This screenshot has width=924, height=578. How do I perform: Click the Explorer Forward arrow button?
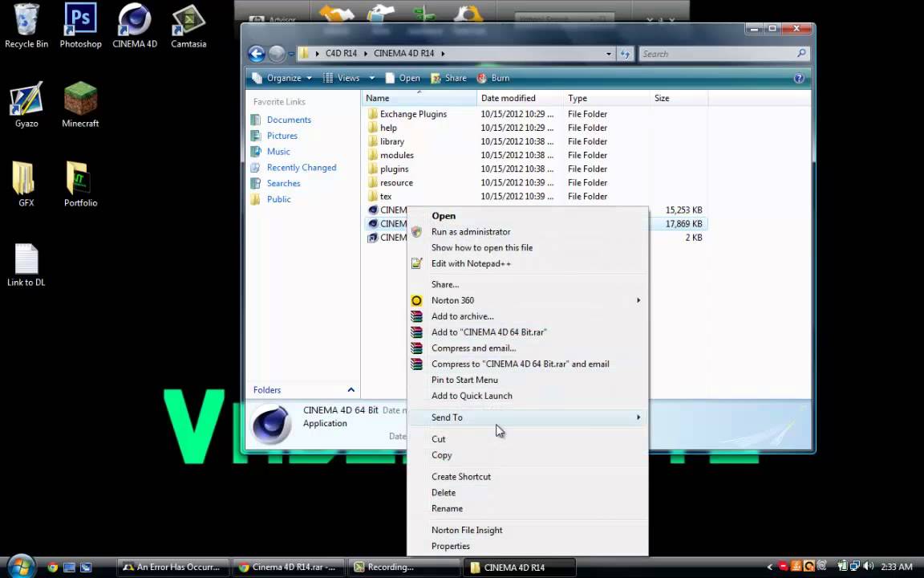[x=277, y=54]
